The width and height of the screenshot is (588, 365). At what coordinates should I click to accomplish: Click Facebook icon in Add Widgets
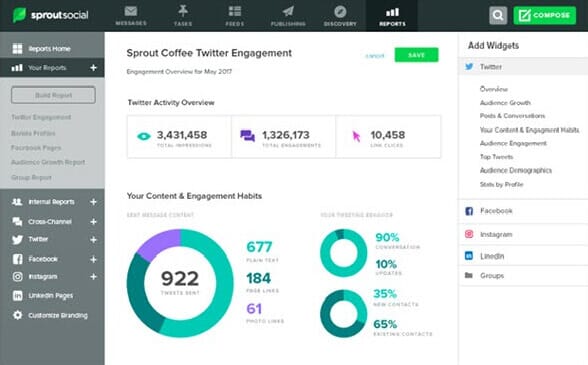pos(469,211)
